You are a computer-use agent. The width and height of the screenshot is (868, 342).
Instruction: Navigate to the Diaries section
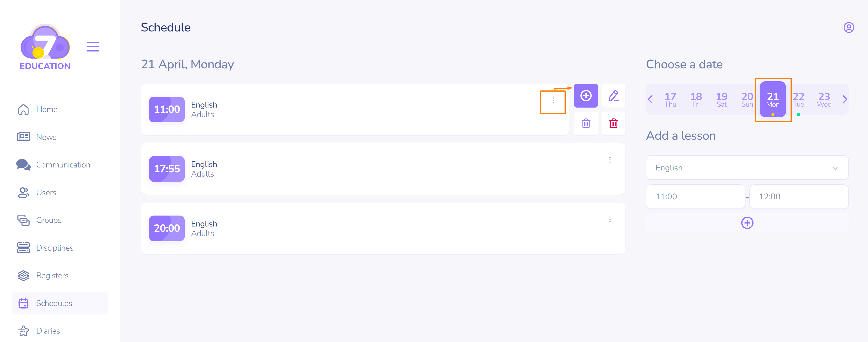[x=48, y=331]
